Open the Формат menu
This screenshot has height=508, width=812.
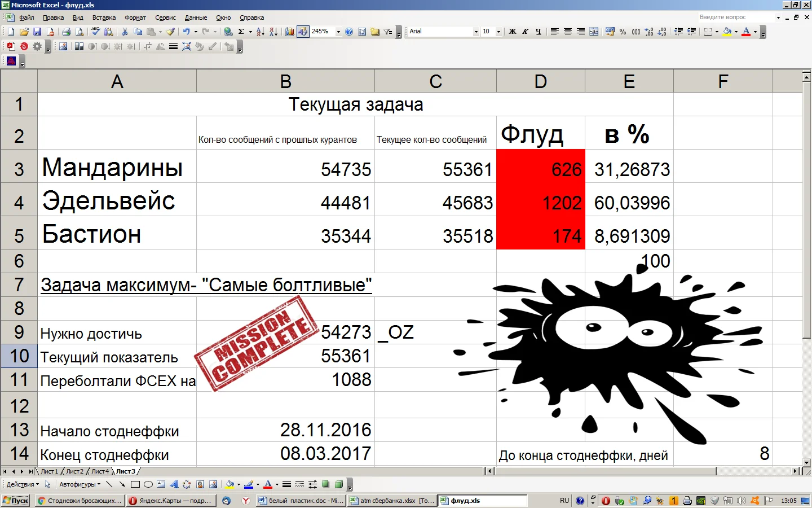[x=135, y=17]
